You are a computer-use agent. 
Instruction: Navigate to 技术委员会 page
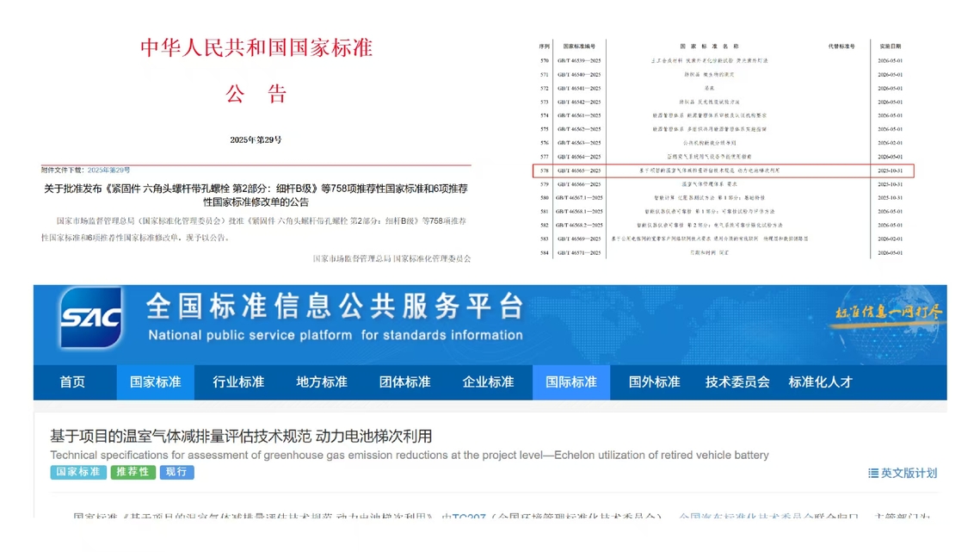click(x=737, y=382)
